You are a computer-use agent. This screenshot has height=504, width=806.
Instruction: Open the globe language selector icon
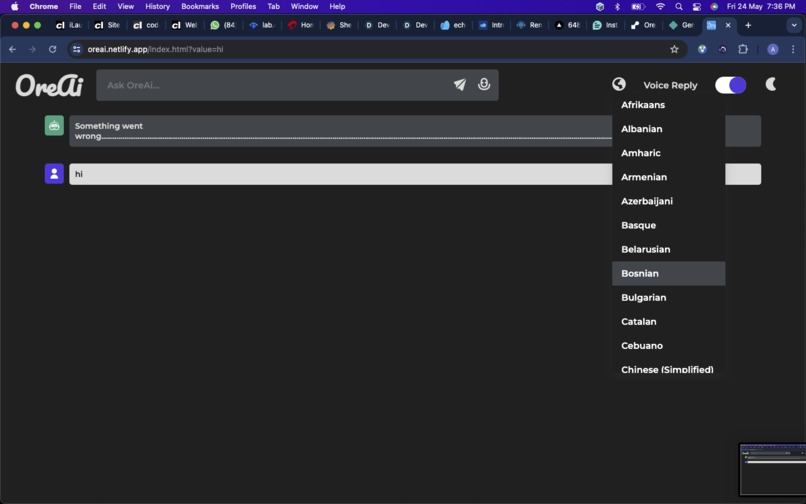619,84
